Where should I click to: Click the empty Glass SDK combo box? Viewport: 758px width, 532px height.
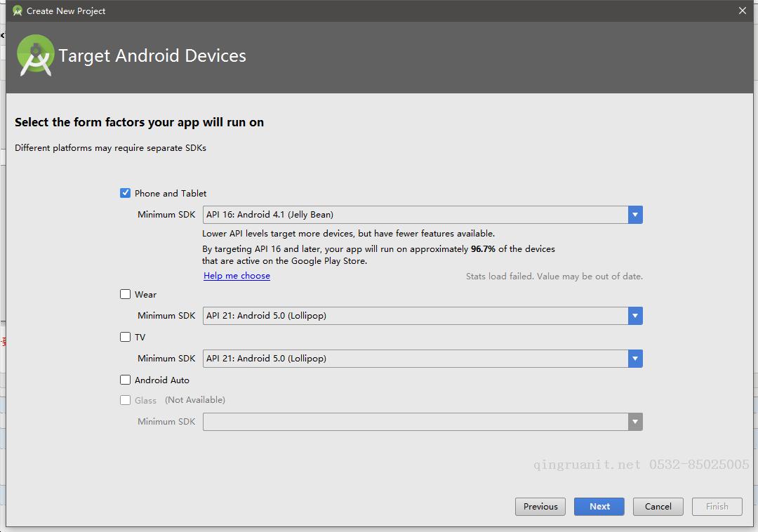[x=423, y=422]
